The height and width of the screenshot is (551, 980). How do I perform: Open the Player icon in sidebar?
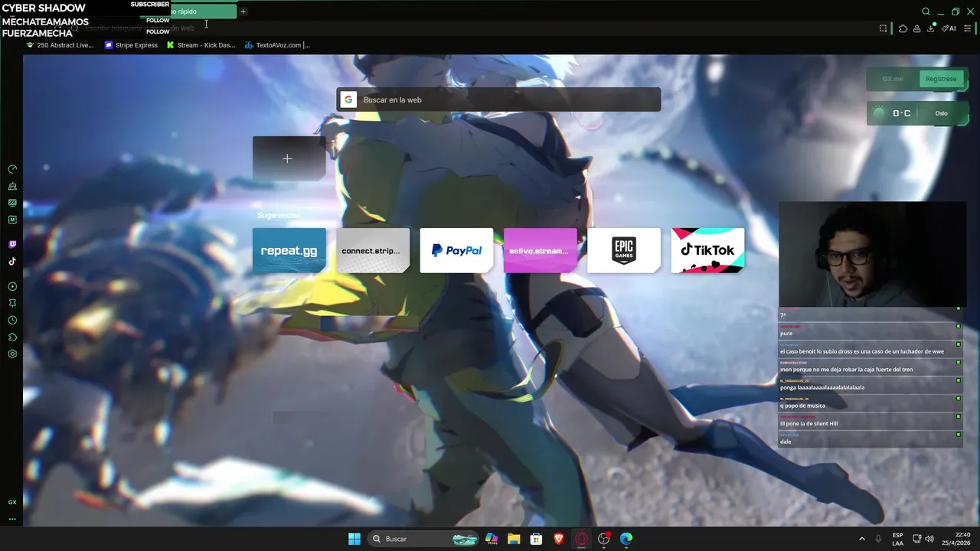[12, 286]
